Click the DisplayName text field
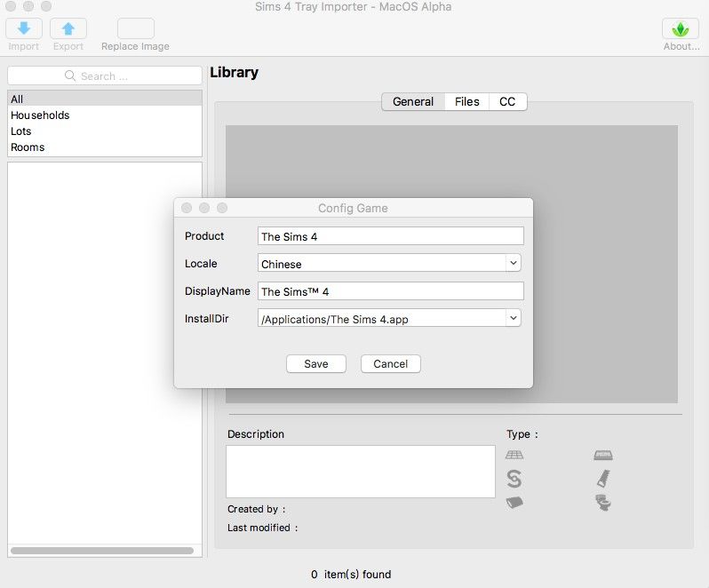The height and width of the screenshot is (588, 709). click(x=391, y=291)
